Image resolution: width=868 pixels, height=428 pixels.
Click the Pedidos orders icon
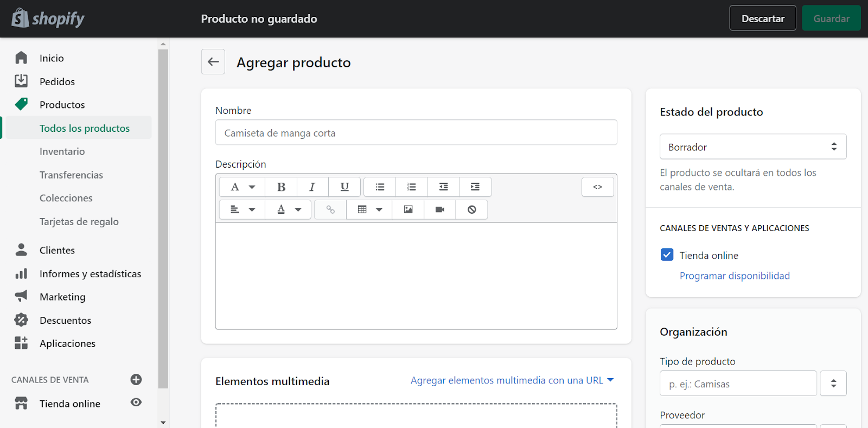21,81
